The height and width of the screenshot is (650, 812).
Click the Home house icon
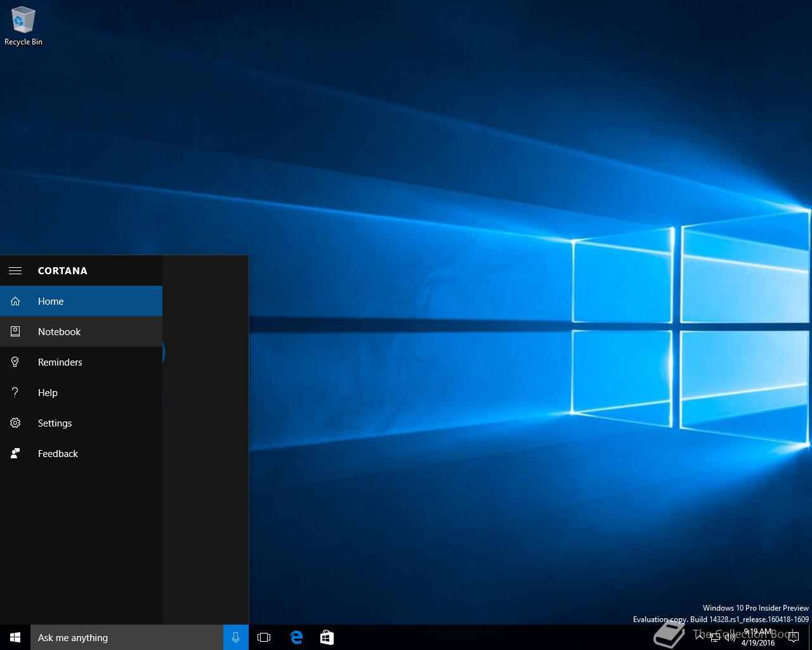(15, 301)
